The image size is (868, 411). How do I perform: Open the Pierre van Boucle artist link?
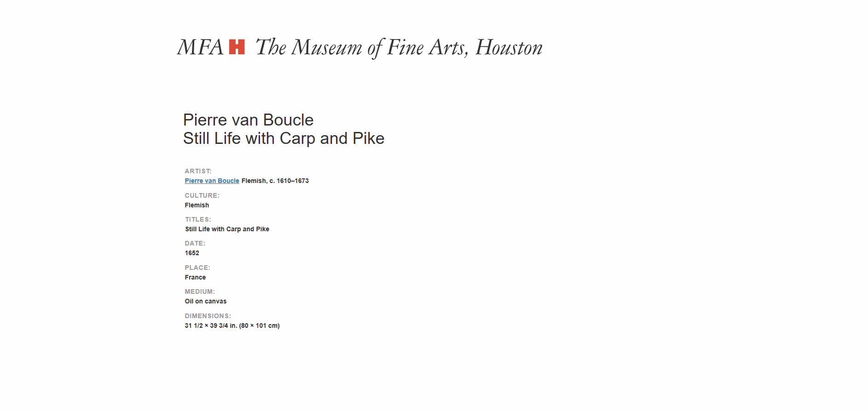(212, 181)
